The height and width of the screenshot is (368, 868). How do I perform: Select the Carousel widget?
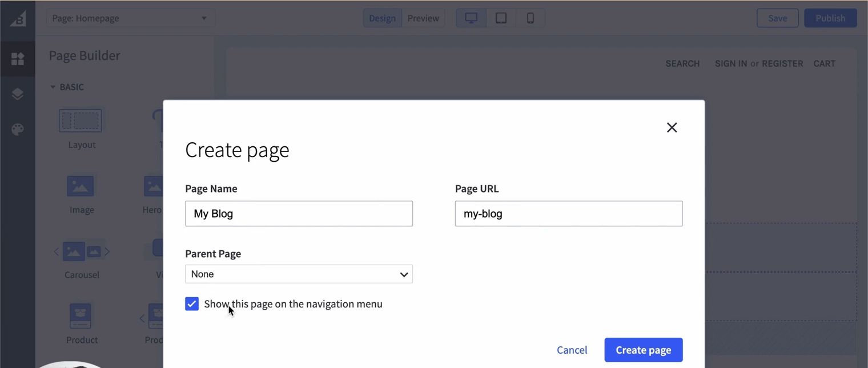[81, 251]
